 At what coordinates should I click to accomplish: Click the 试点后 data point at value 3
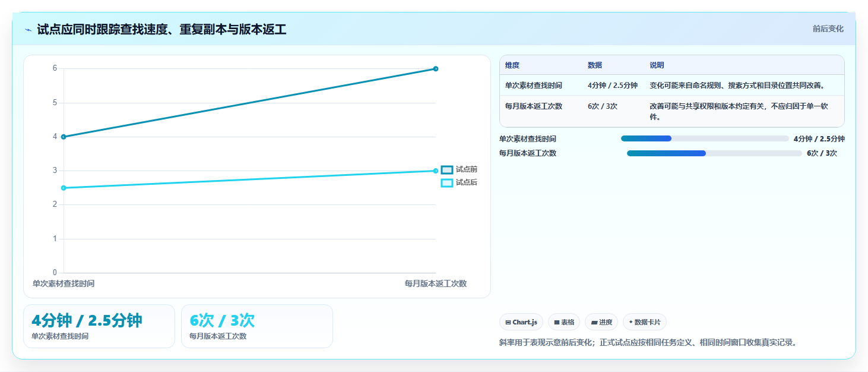click(x=436, y=171)
